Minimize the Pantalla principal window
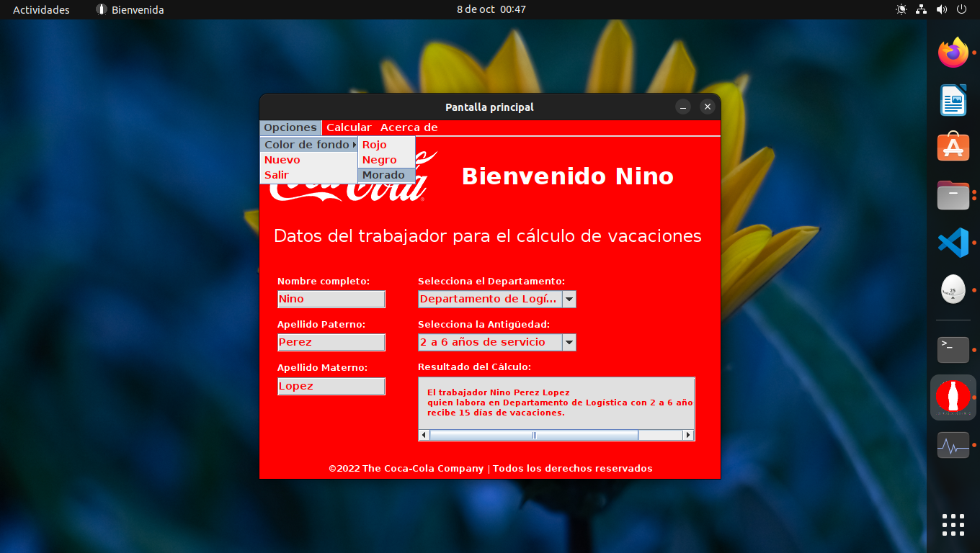 pos(683,107)
